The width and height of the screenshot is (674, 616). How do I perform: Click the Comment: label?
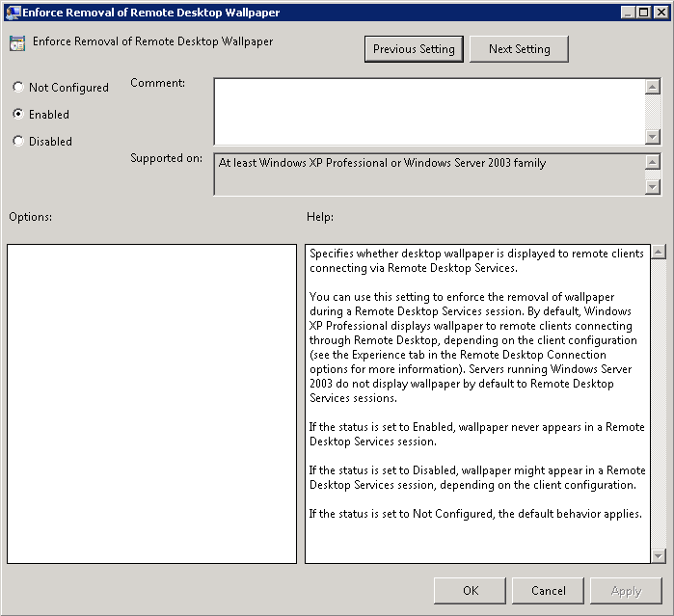(x=158, y=83)
